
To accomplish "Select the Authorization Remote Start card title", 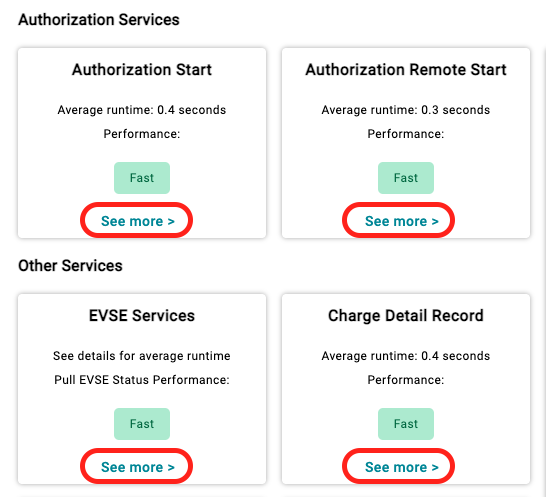I will (406, 70).
